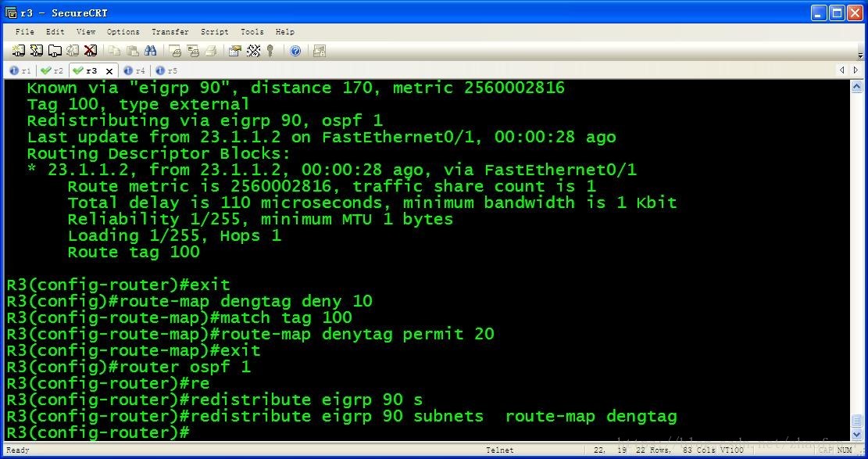The width and height of the screenshot is (868, 459).
Task: Click the Connect toolbar icon
Action: pyautogui.click(x=18, y=51)
